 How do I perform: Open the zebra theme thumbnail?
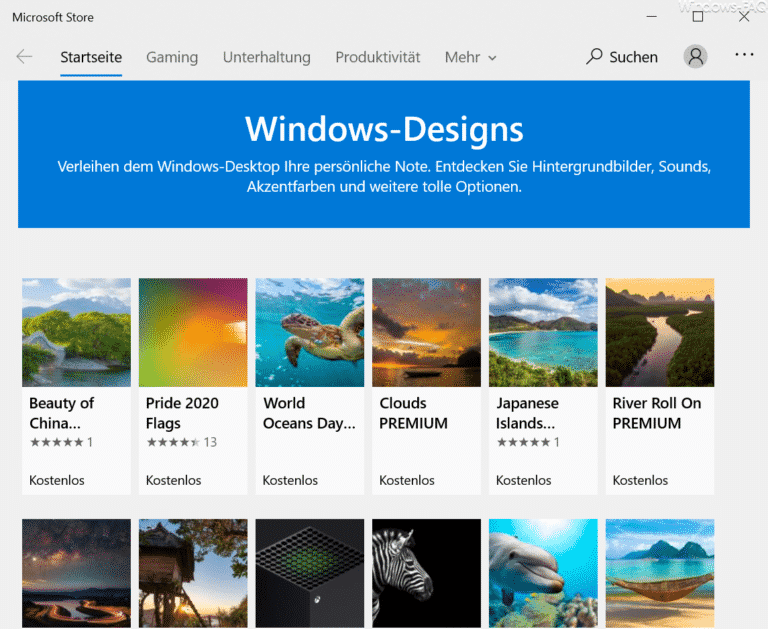coord(426,573)
